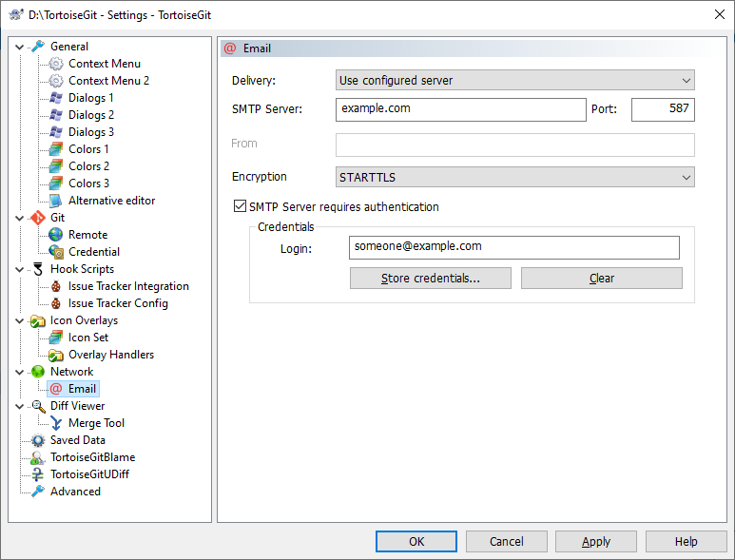Viewport: 735px width, 560px height.
Task: Select Issue Tracker Integration text
Action: coord(128,286)
